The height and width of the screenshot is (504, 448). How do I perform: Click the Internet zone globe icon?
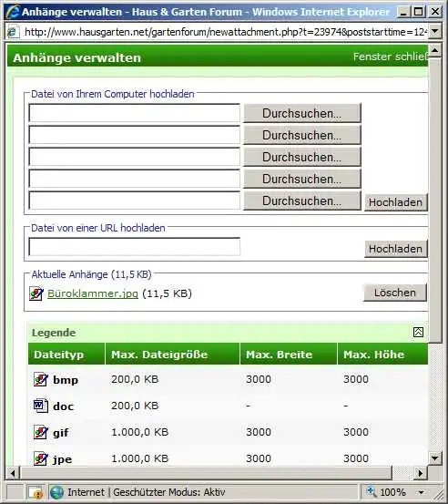(56, 492)
